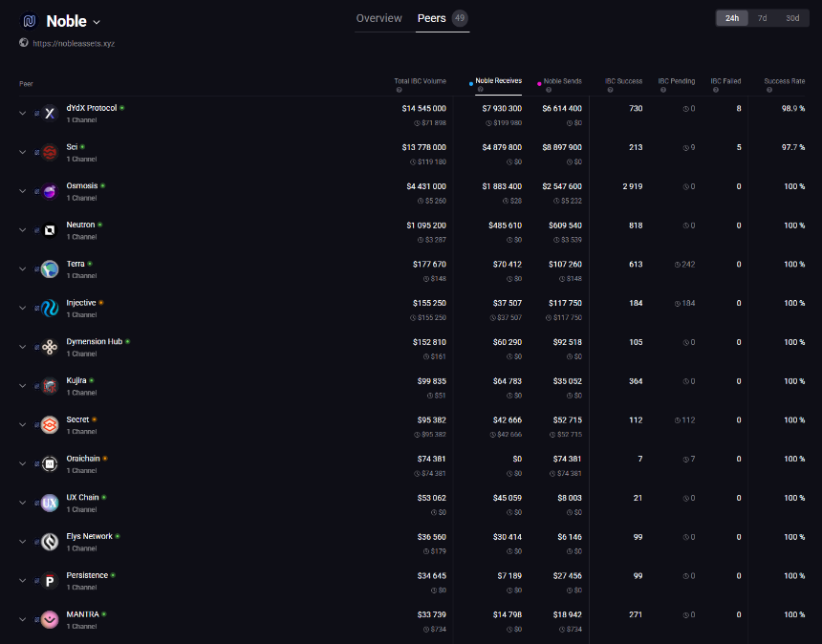Click help icon under Total IBC Volume
This screenshot has width=822, height=644.
tap(399, 90)
